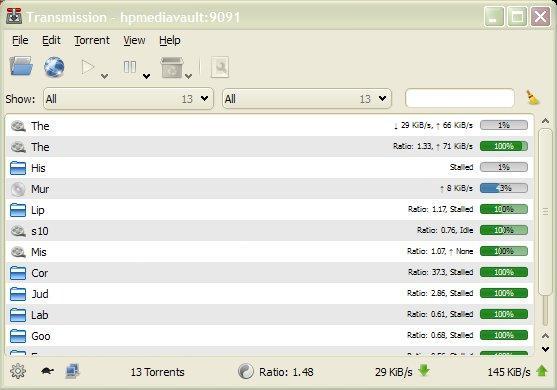Image resolution: width=557 pixels, height=390 pixels.
Task: Click the 100% progress bar of Cor
Action: [x=504, y=272]
